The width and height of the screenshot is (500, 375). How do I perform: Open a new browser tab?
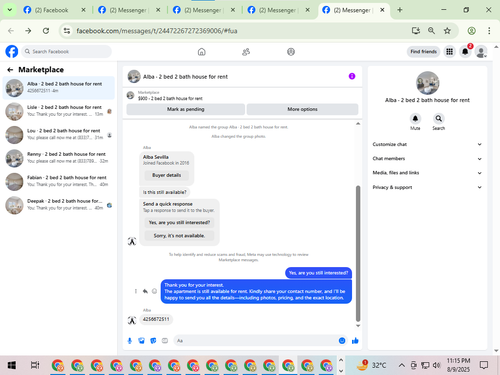tap(400, 10)
